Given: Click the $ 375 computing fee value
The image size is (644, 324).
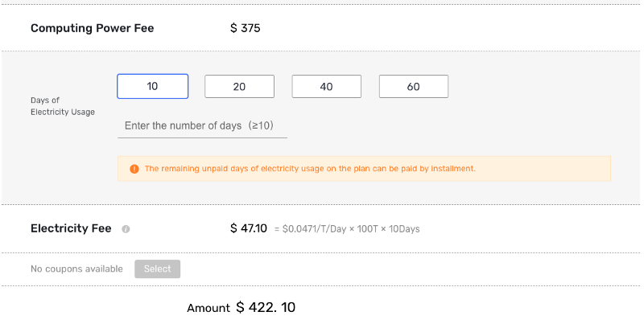Looking at the screenshot, I should coord(246,28).
